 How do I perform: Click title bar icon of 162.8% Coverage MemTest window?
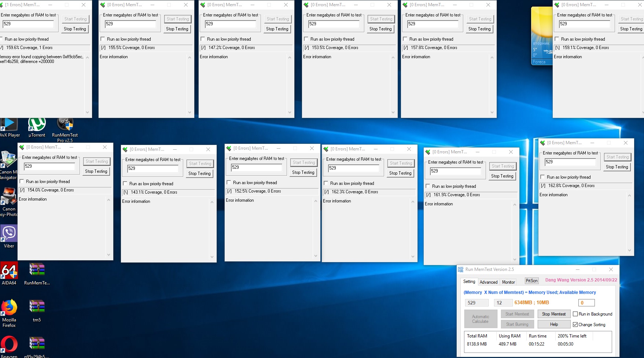coord(542,143)
